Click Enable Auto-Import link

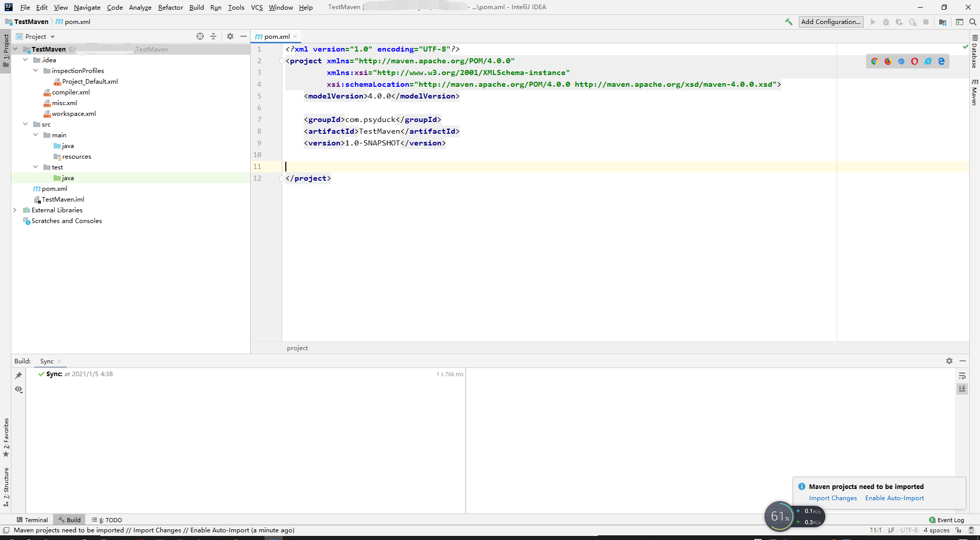tap(894, 498)
